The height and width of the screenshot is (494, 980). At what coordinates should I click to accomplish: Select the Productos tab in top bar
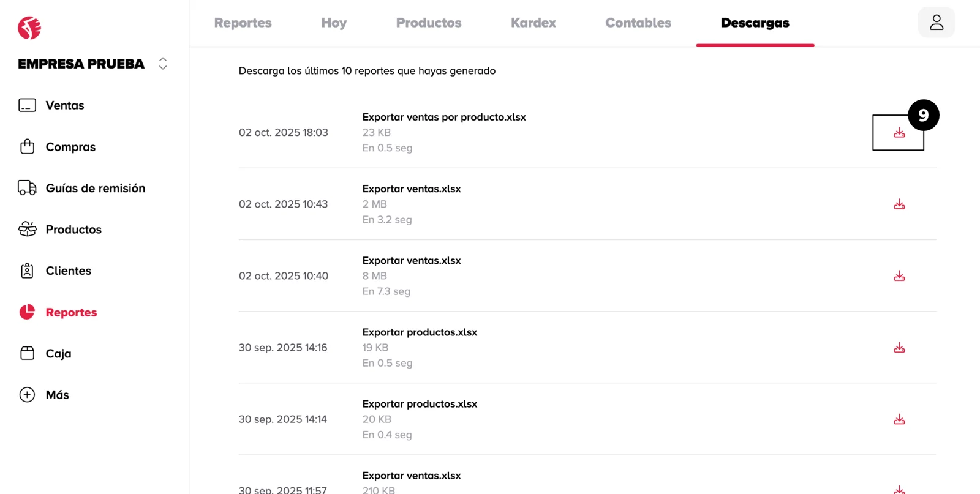click(x=428, y=23)
